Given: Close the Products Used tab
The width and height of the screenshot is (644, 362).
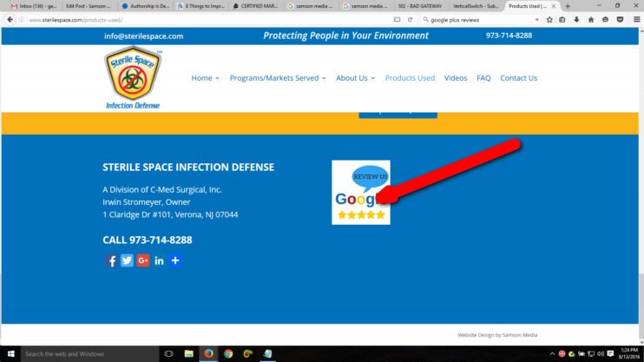Looking at the screenshot, I should pyautogui.click(x=554, y=6).
